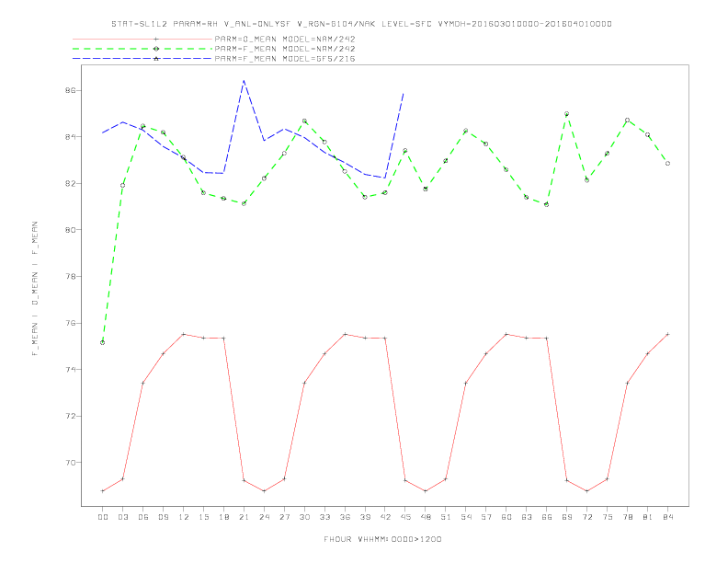Click y-axis tick label 84
Image resolution: width=728 pixels, height=563 pixels.
point(70,137)
